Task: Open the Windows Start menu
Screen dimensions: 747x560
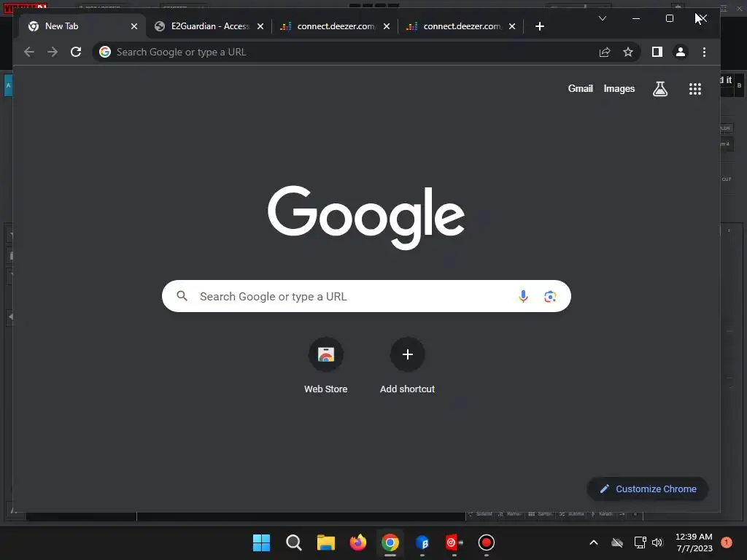Action: (261, 542)
